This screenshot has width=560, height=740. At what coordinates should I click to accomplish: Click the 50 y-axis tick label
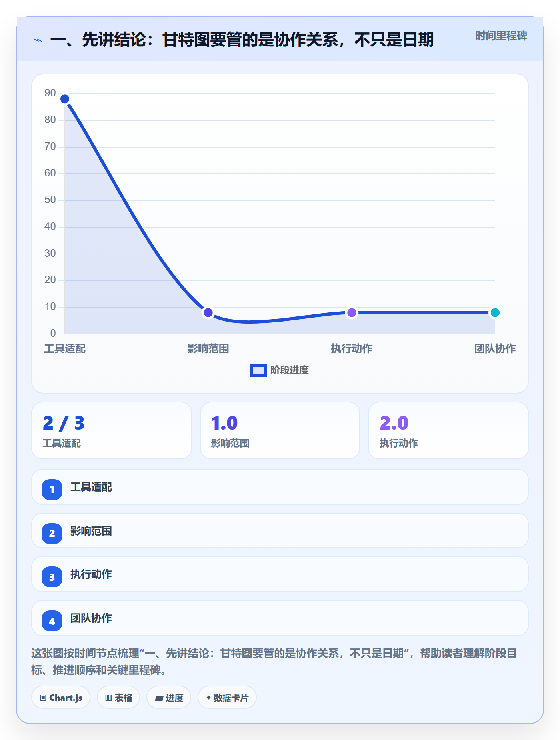pyautogui.click(x=50, y=200)
